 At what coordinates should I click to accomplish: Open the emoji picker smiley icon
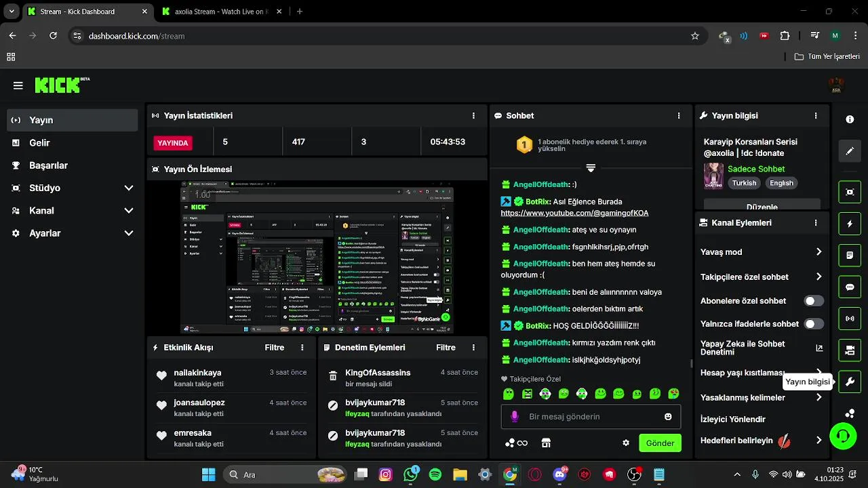(x=668, y=416)
